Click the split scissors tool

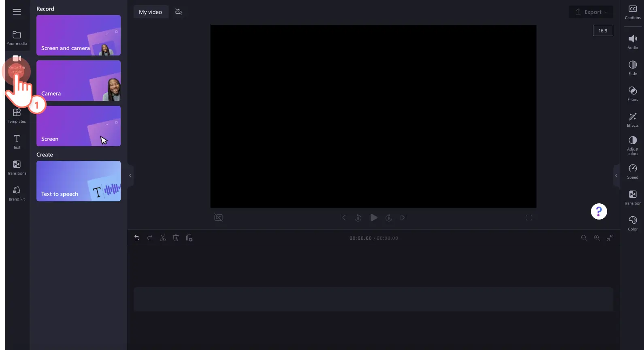point(163,238)
